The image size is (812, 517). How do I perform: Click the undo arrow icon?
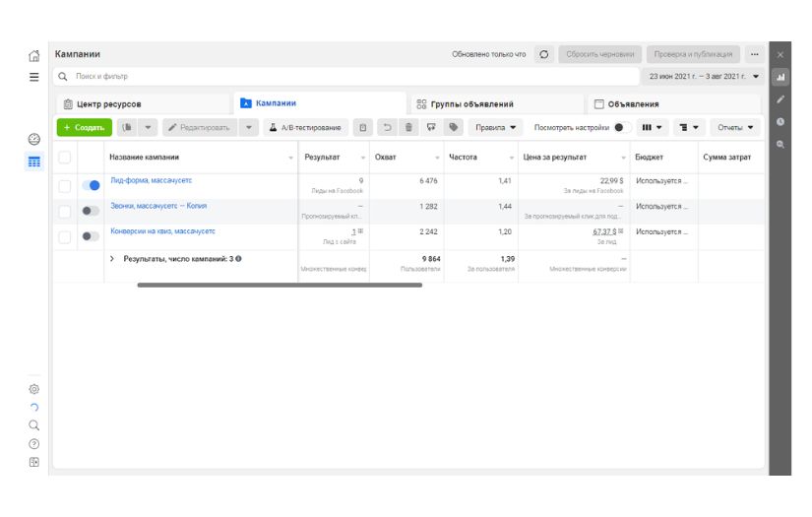387,127
